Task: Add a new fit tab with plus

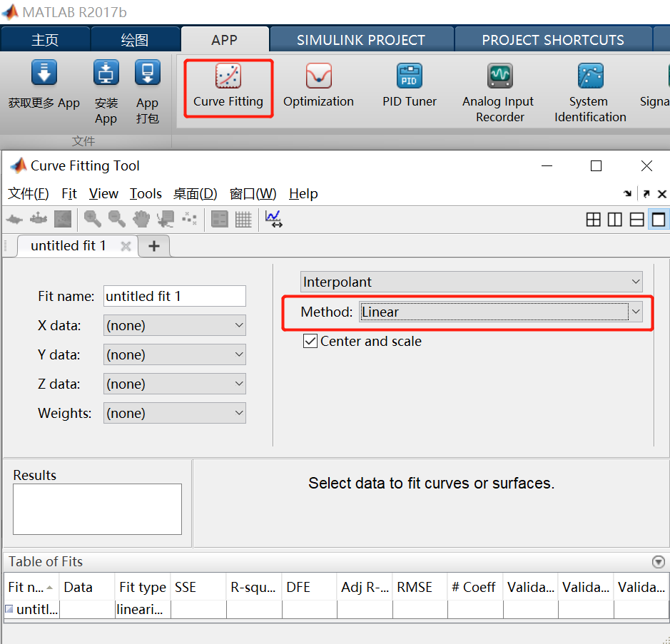Action: 154,246
